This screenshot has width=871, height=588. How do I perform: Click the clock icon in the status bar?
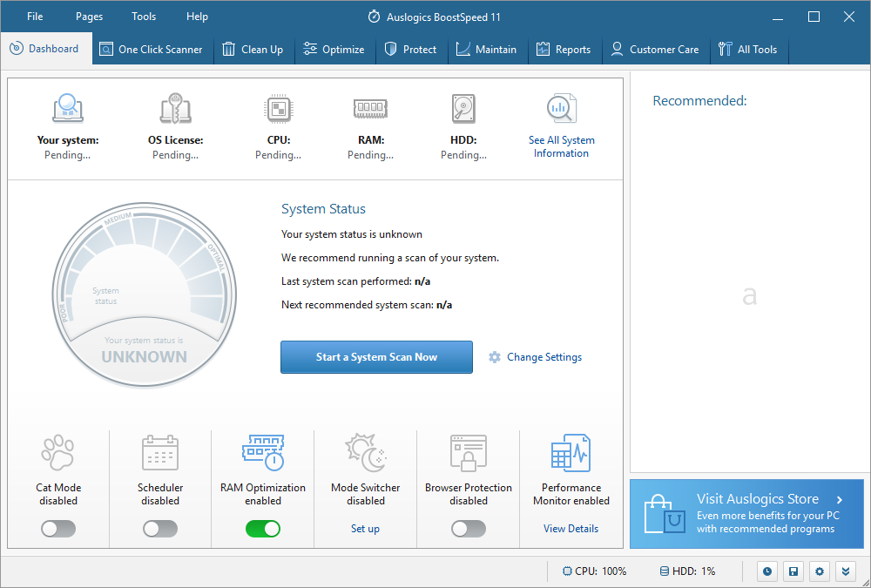pos(767,571)
